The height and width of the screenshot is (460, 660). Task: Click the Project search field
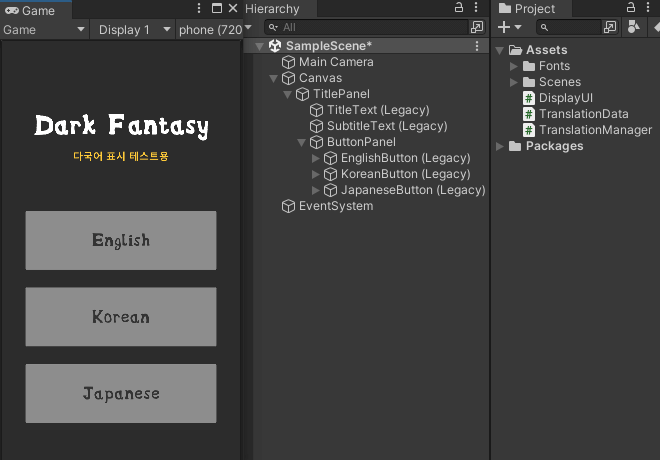(568, 27)
